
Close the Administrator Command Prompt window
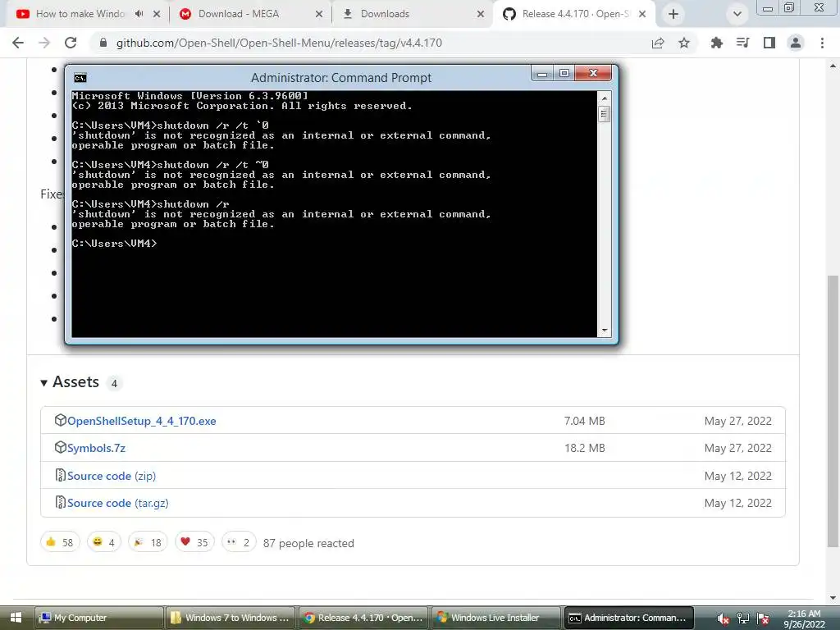[x=593, y=73]
